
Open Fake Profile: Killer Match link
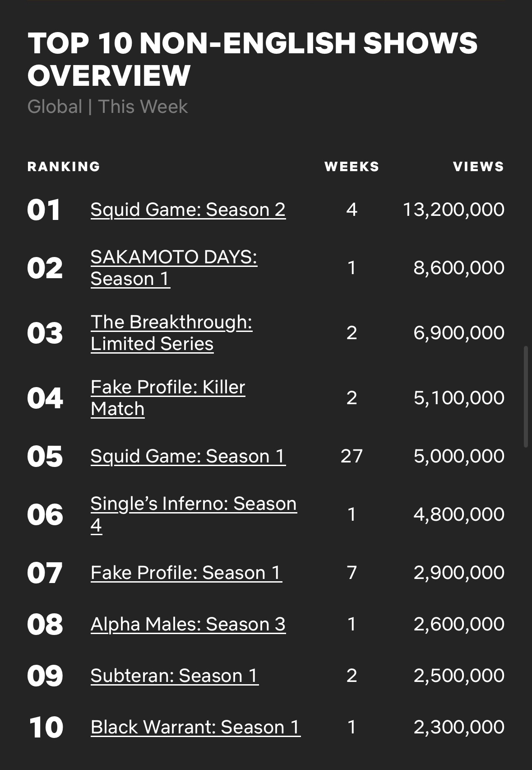(168, 398)
